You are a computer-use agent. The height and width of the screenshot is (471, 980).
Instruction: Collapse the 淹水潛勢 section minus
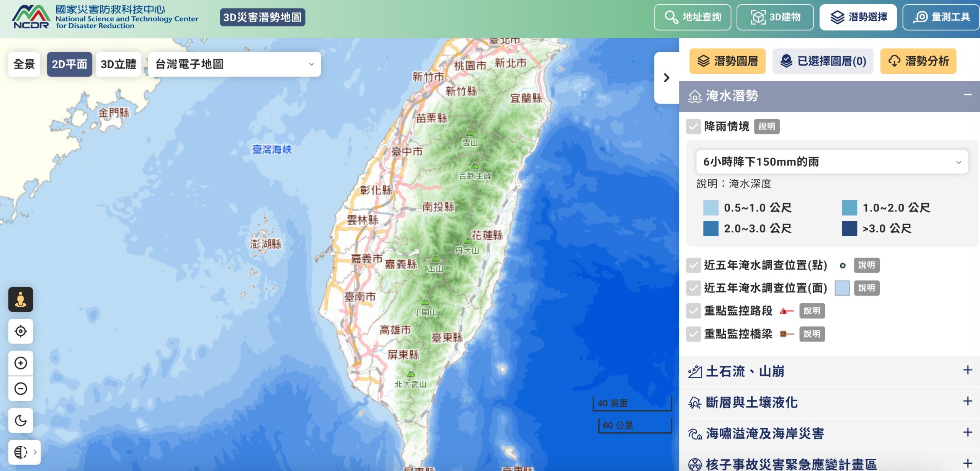(x=968, y=95)
